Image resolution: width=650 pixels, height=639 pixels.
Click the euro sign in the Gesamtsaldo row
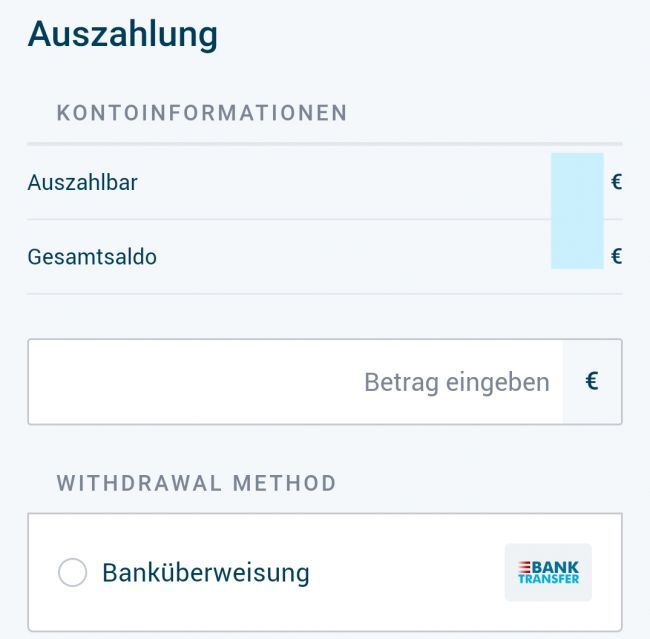[616, 257]
